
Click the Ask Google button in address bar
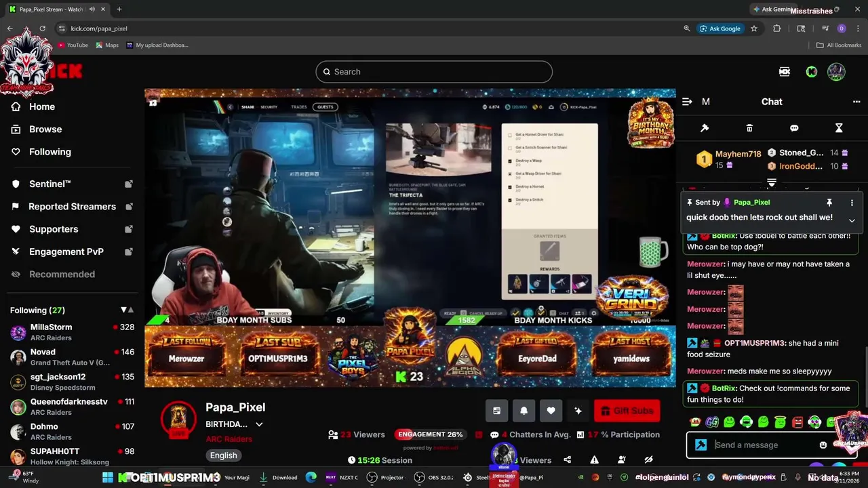click(x=720, y=28)
